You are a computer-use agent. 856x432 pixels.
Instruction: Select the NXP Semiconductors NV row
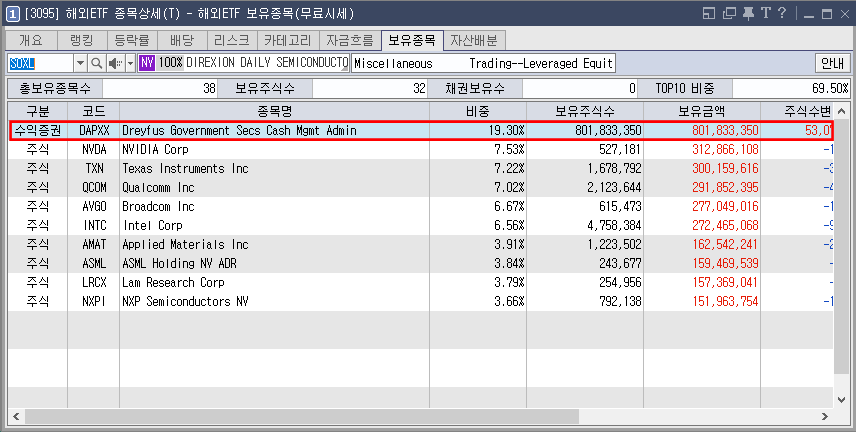420,301
